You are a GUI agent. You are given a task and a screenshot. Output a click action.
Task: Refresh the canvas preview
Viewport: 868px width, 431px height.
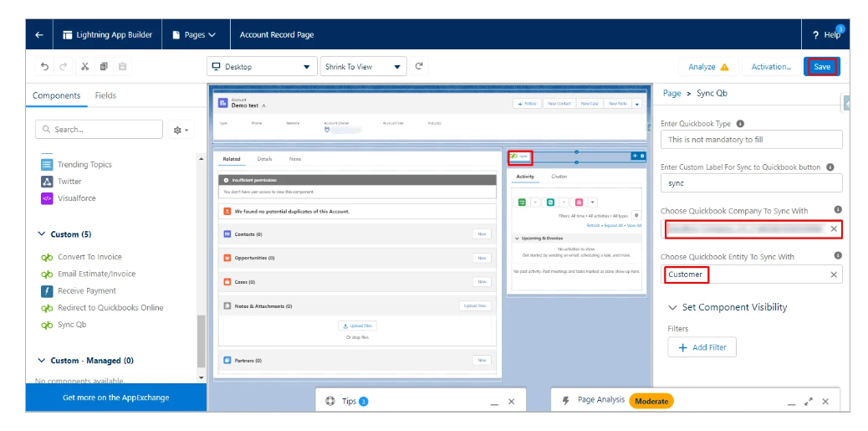pyautogui.click(x=419, y=66)
